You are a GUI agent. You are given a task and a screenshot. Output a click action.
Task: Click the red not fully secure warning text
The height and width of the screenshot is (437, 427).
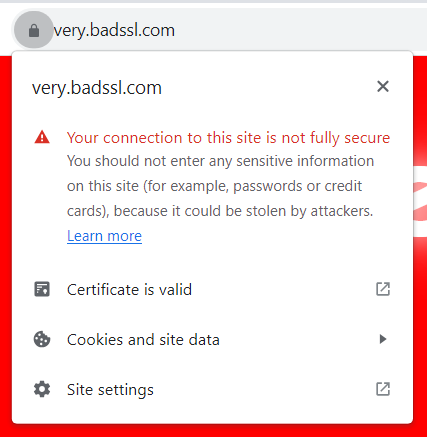[228, 138]
